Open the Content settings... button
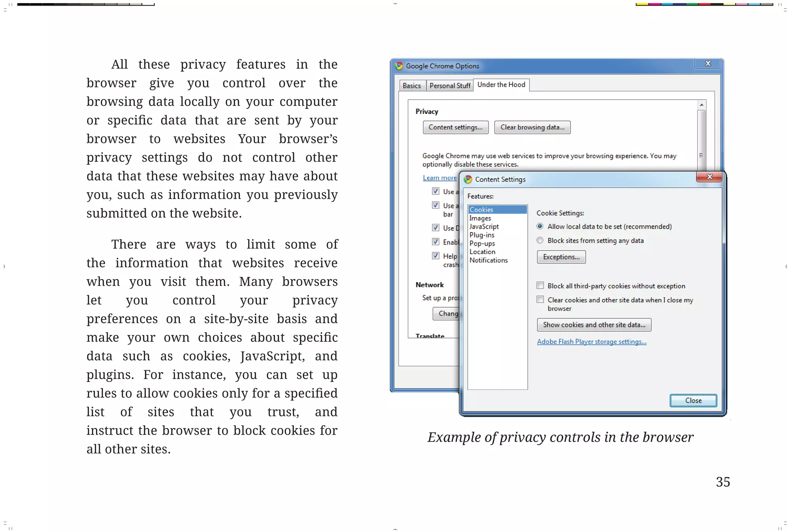The image size is (789, 532). tap(456, 127)
